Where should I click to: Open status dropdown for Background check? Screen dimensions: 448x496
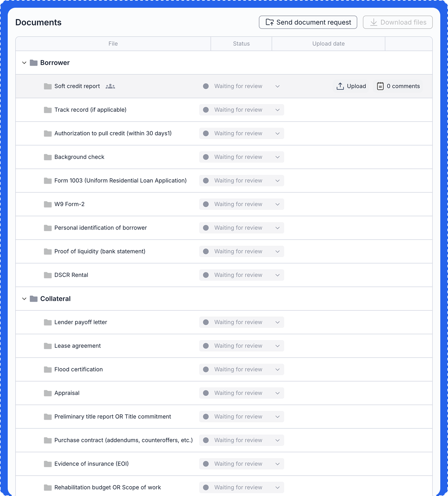[241, 157]
